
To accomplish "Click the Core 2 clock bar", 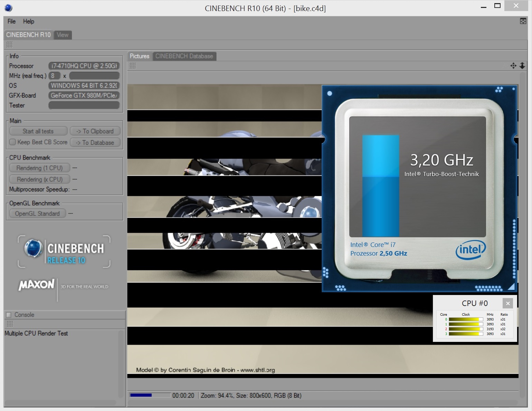I will tap(466, 329).
